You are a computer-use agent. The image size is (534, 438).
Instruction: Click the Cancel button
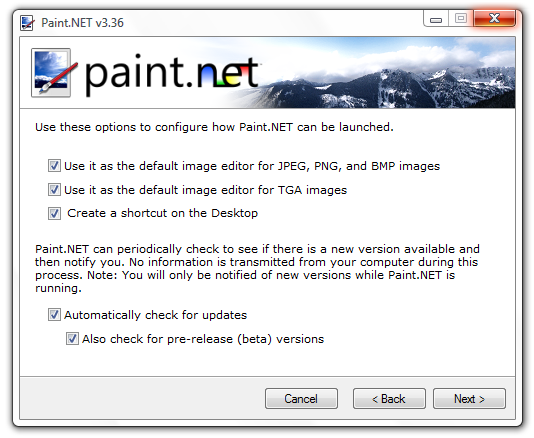click(x=301, y=398)
